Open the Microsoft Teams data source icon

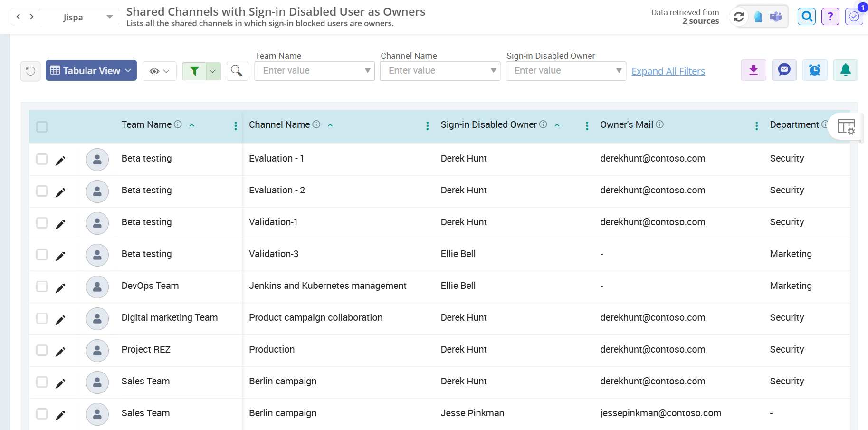(776, 17)
